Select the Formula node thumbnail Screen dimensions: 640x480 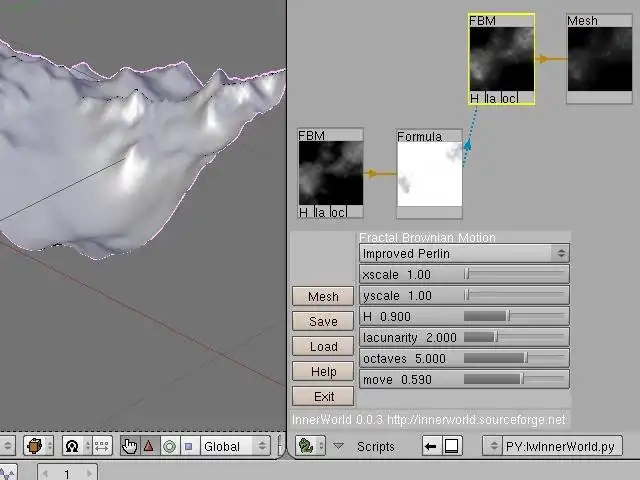click(x=429, y=174)
